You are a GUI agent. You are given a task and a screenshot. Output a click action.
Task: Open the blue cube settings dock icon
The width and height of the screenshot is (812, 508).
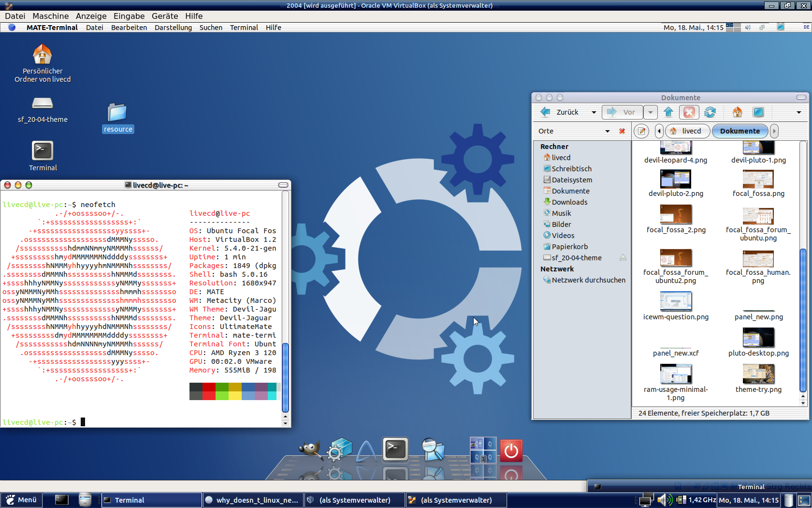tap(339, 449)
